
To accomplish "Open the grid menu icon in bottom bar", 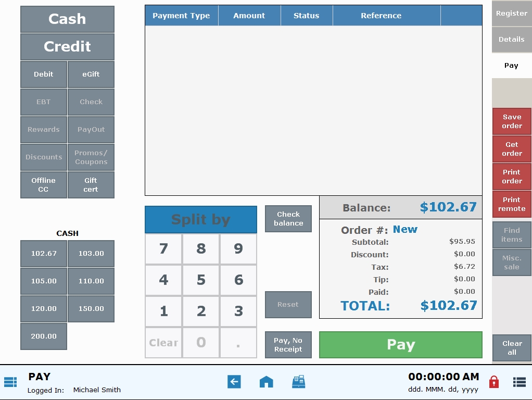I will (10, 382).
